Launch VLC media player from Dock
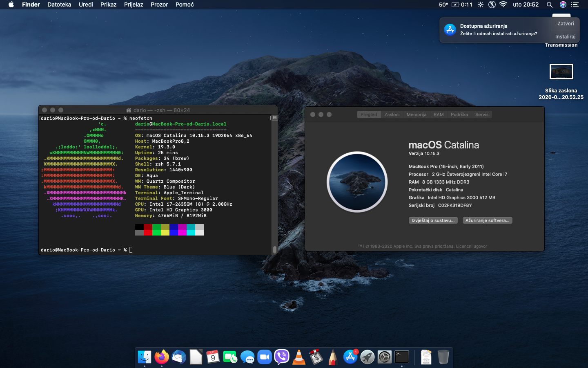 click(x=299, y=357)
